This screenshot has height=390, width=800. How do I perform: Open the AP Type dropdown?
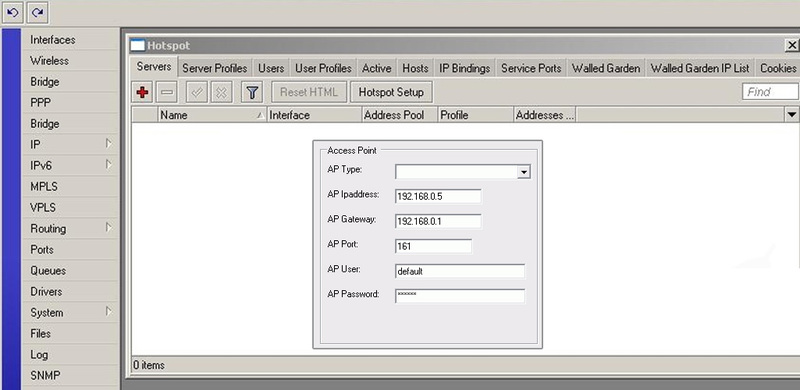[523, 172]
